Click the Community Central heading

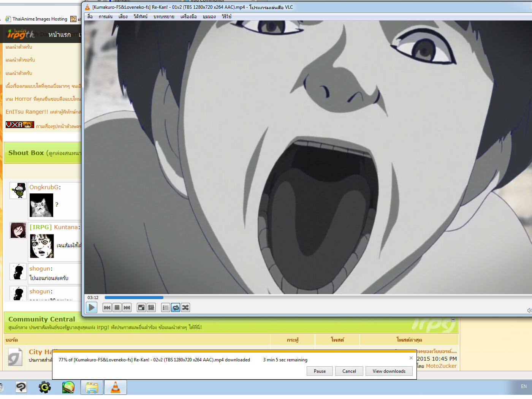click(42, 319)
